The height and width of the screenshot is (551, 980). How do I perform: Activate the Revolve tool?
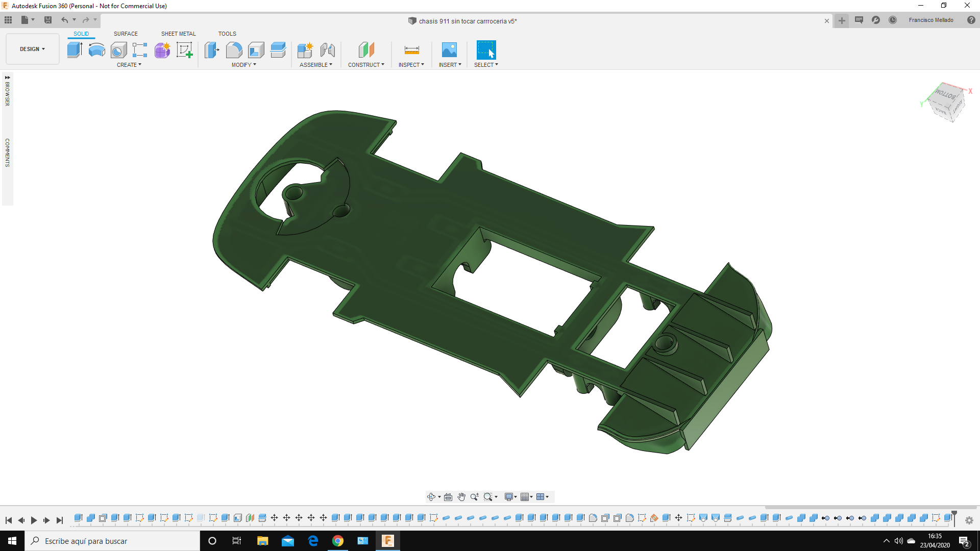tap(96, 49)
